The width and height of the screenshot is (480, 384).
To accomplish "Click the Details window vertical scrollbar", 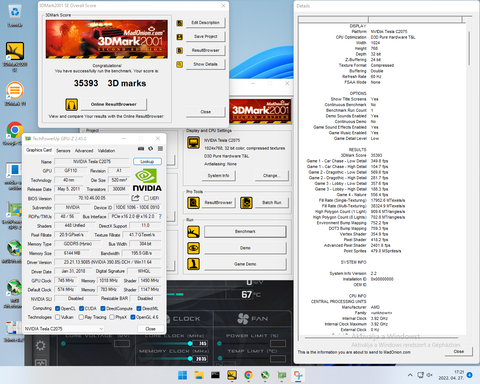I will pos(469,48).
